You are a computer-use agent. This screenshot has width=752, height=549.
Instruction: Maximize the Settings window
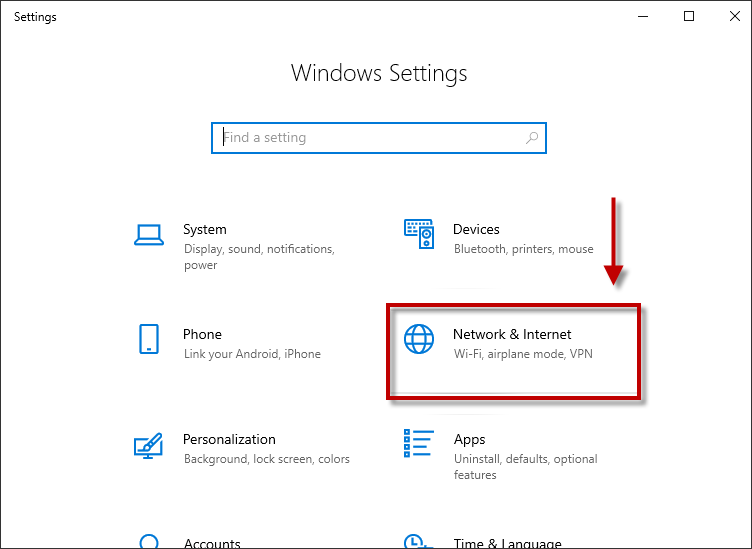689,16
